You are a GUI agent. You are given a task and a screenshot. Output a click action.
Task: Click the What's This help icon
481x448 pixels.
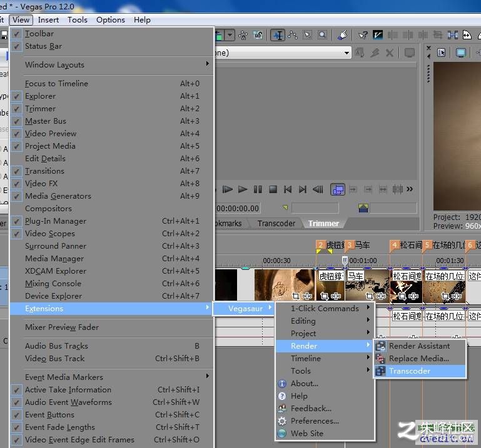[x=363, y=36]
